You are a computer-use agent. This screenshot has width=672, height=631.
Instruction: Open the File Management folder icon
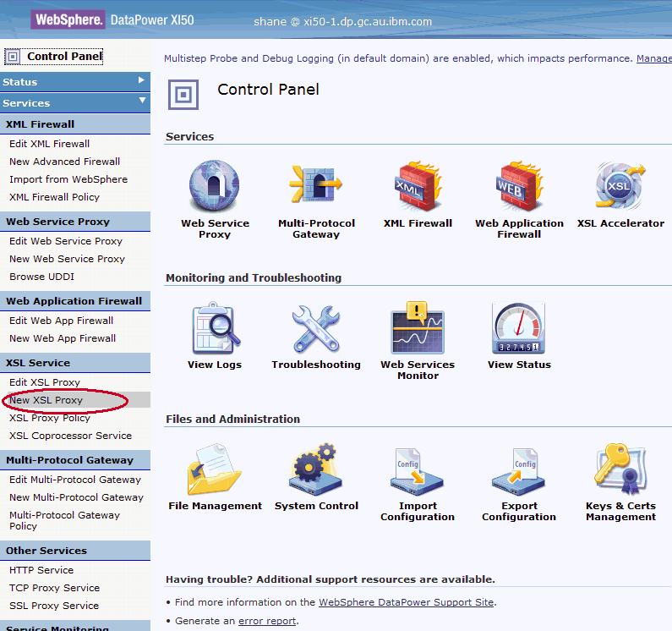pyautogui.click(x=215, y=469)
